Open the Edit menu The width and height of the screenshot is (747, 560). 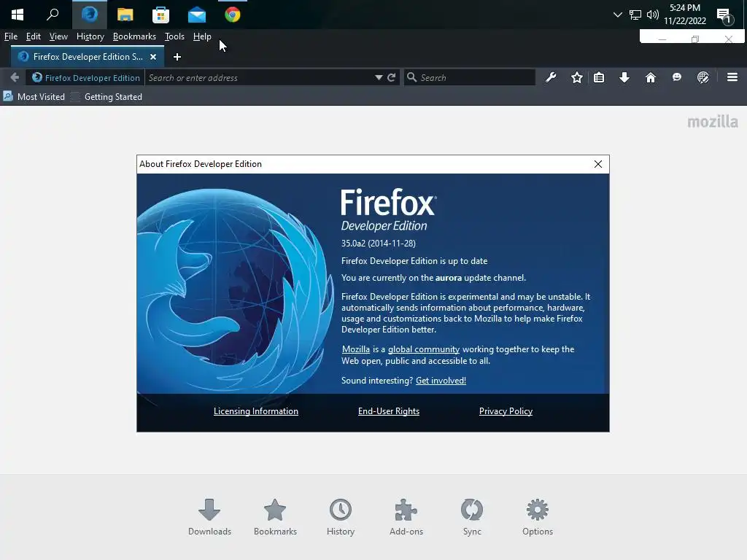tap(33, 36)
